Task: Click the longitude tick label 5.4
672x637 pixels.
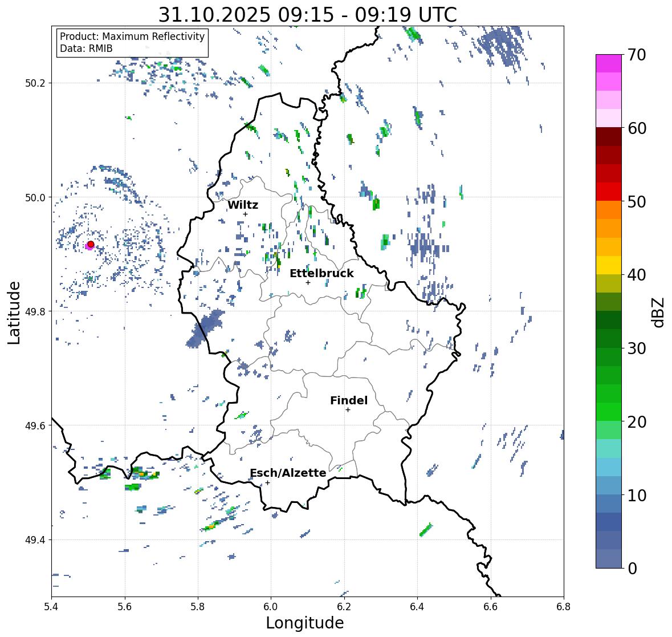Action: pos(51,607)
